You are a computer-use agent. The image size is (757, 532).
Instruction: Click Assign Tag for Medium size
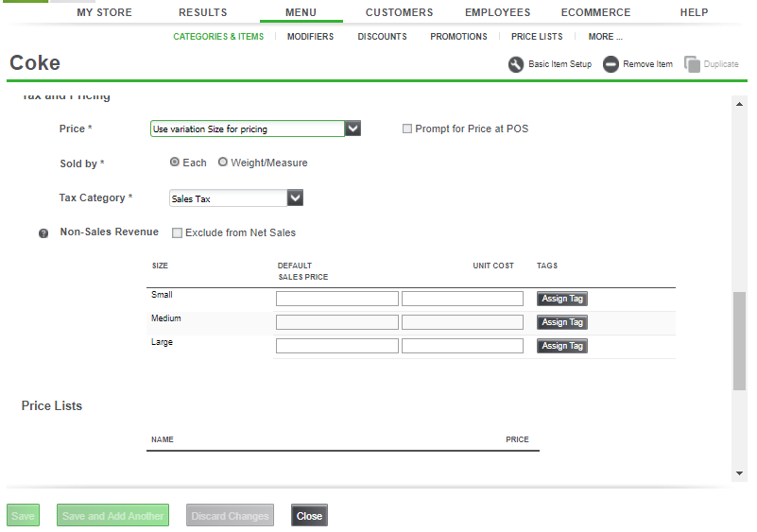[562, 322]
